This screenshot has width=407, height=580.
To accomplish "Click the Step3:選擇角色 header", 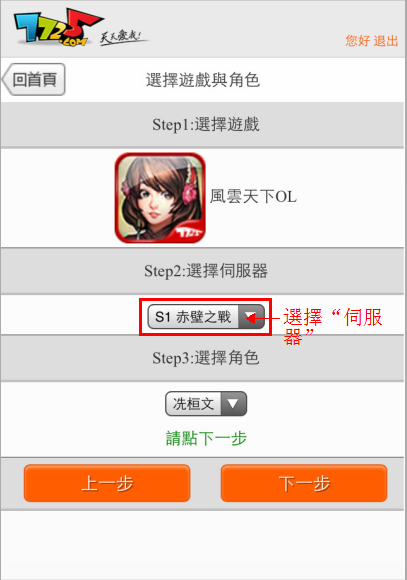I will [206, 358].
